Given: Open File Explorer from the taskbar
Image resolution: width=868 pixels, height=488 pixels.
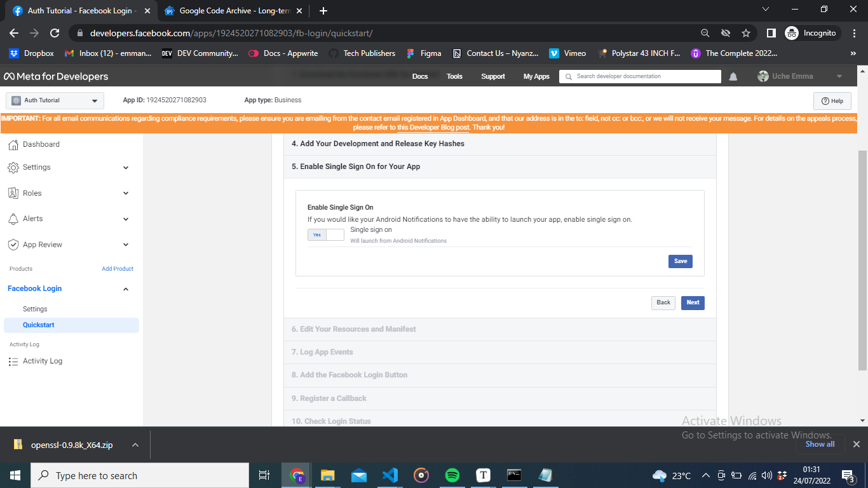Looking at the screenshot, I should (x=328, y=475).
